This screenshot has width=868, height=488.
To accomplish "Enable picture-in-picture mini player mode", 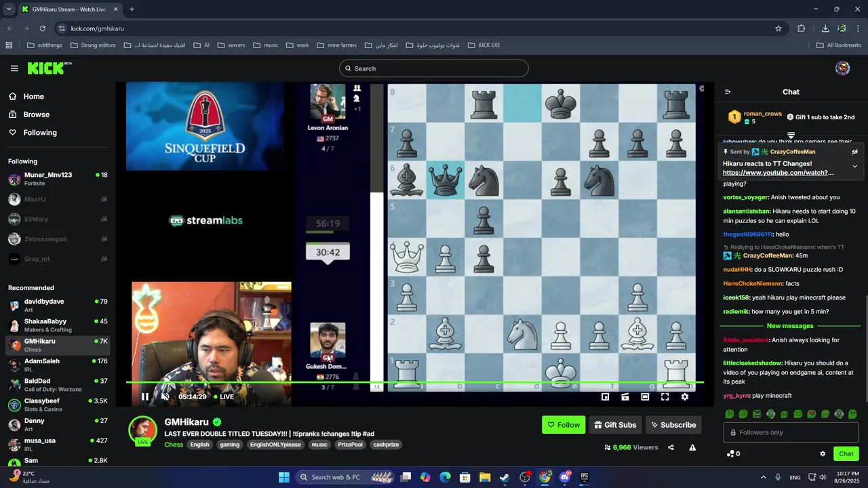I will (x=606, y=396).
